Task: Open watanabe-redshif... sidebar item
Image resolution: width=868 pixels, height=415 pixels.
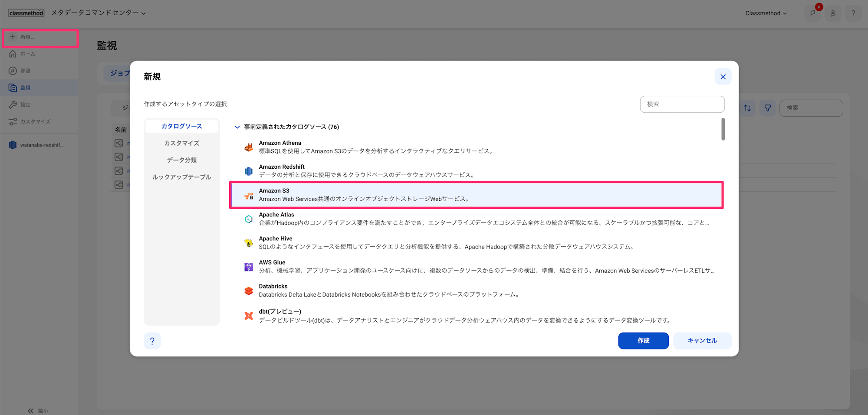Action: click(39, 145)
